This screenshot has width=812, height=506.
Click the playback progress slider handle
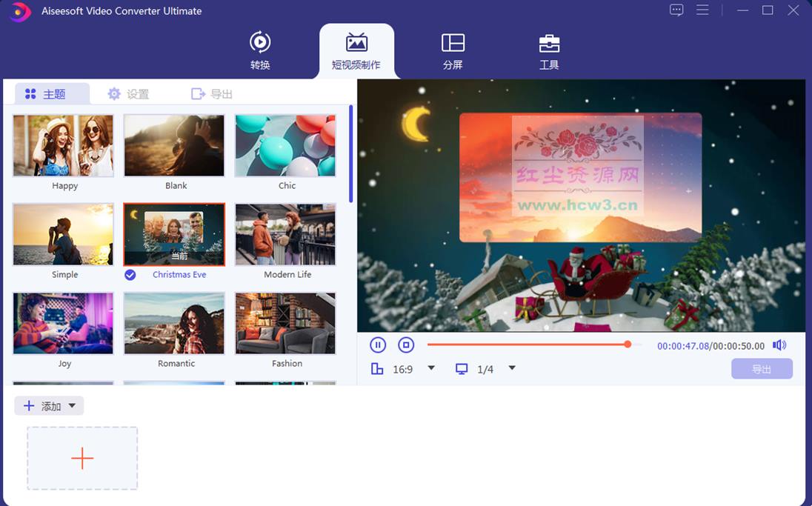628,344
